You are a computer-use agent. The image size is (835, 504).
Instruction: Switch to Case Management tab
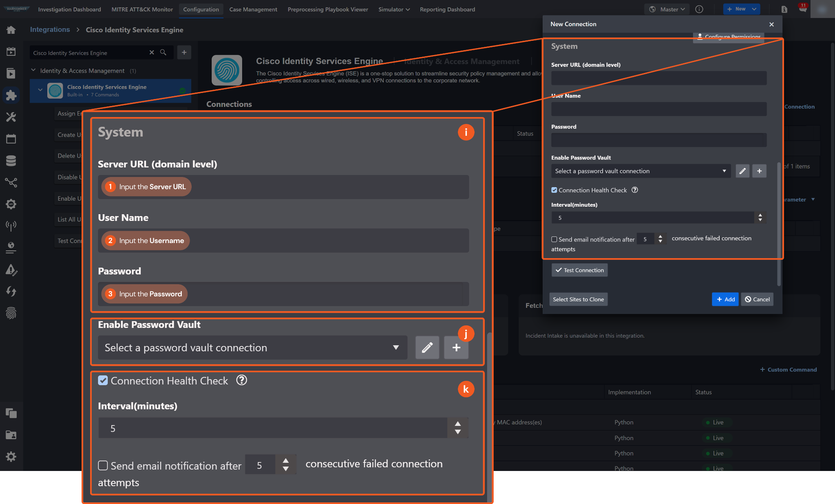(x=253, y=9)
